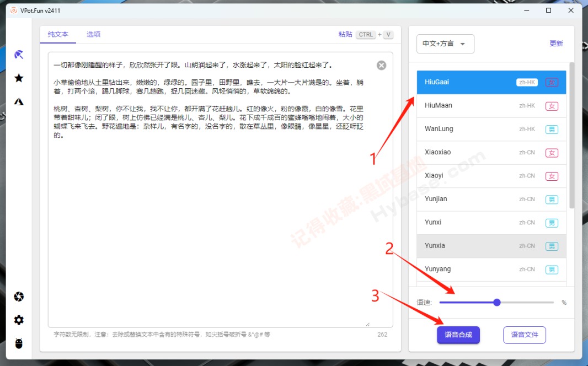Adjust the 语速 speed slider handle

(497, 302)
